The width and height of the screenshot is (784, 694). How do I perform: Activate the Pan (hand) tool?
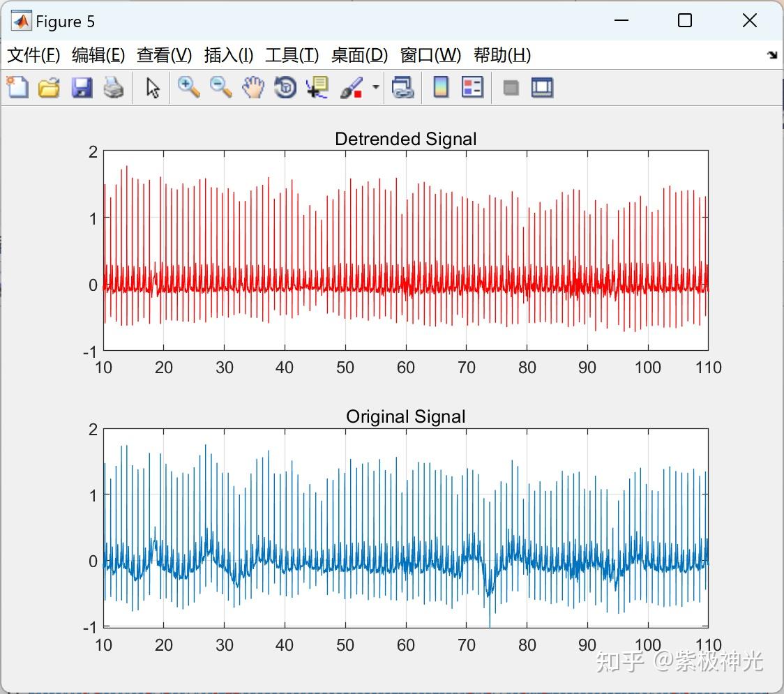[x=252, y=87]
